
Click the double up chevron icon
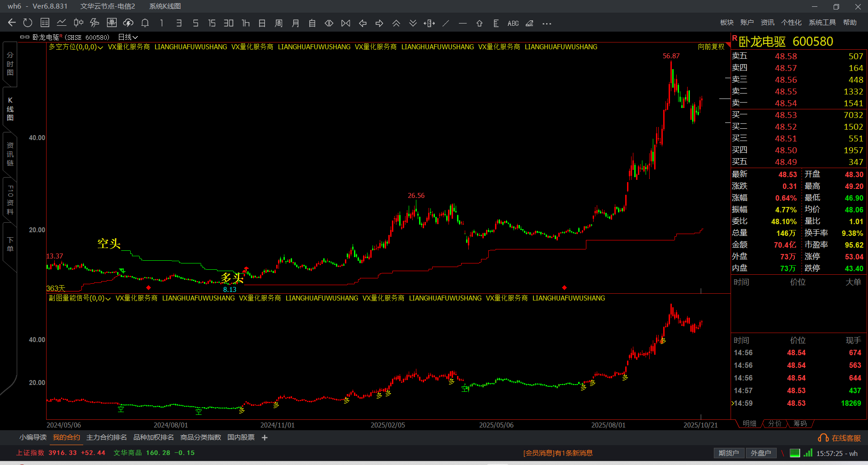(x=396, y=23)
